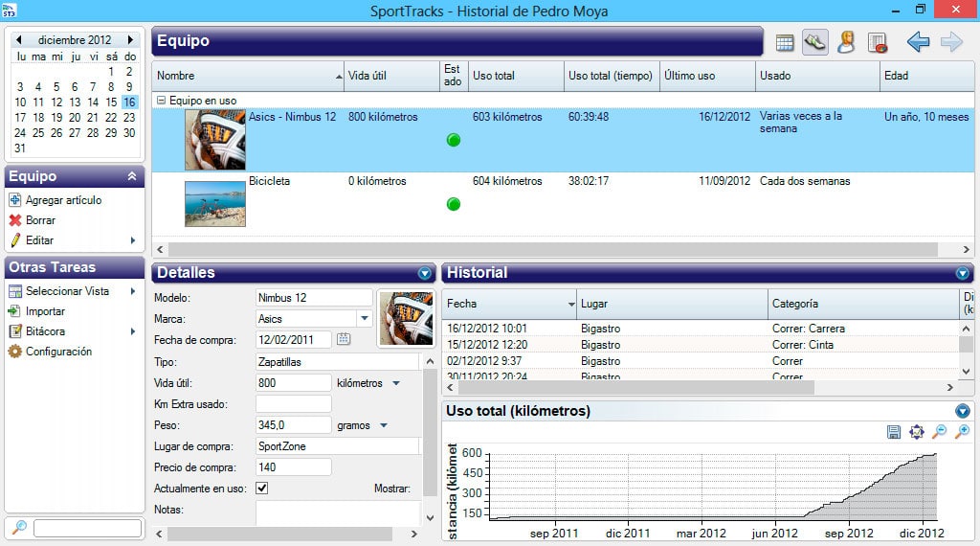
Task: Select the Bicicleta equipment row
Action: tap(563, 203)
